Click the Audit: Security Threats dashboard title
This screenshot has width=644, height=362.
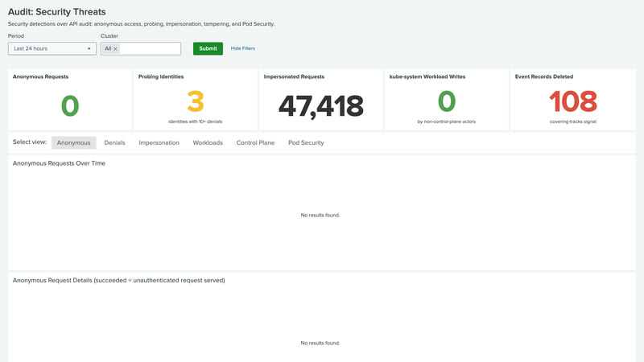coord(56,12)
